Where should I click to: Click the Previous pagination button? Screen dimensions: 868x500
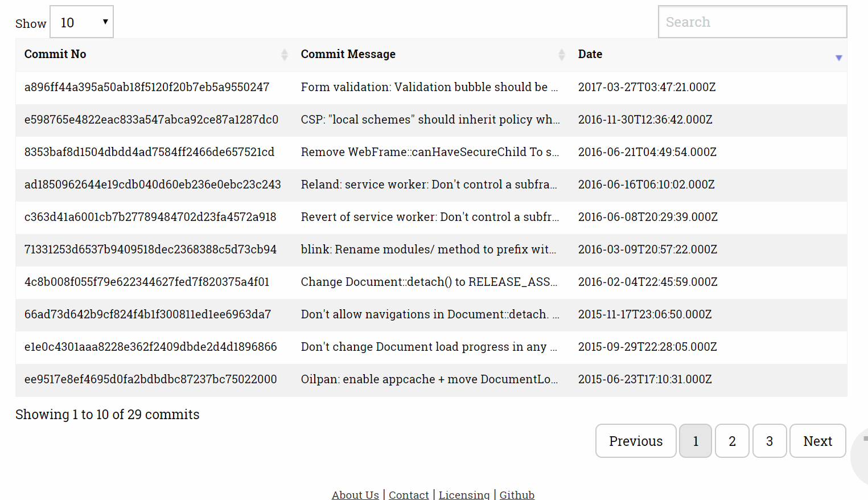pos(636,440)
